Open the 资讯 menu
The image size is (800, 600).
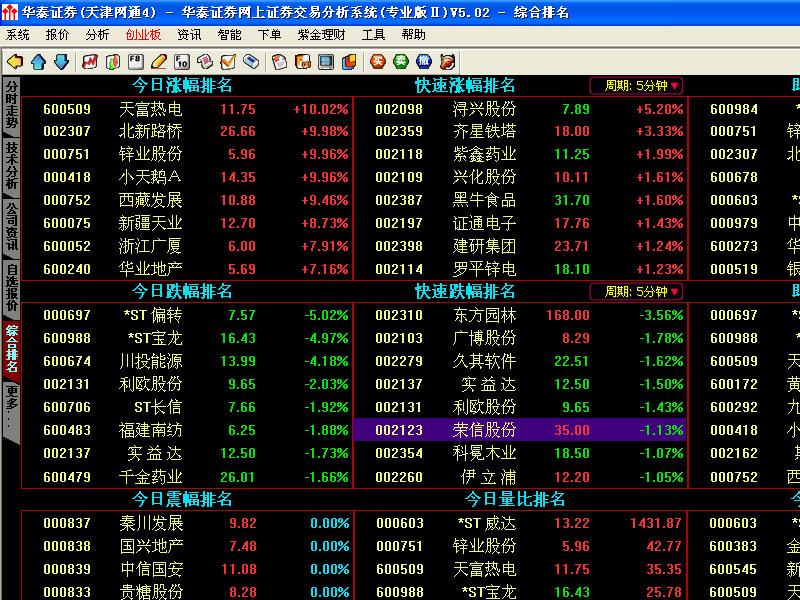point(189,35)
